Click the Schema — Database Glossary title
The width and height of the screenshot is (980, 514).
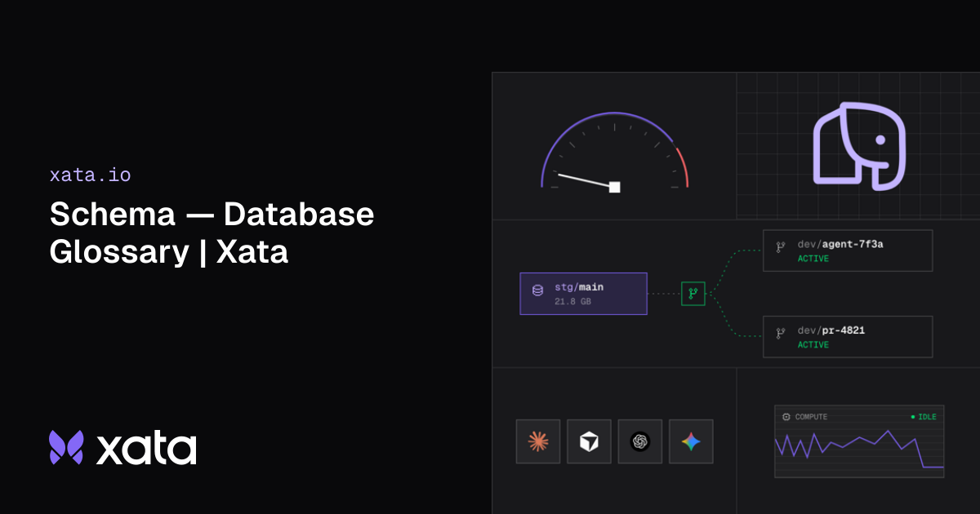point(212,233)
